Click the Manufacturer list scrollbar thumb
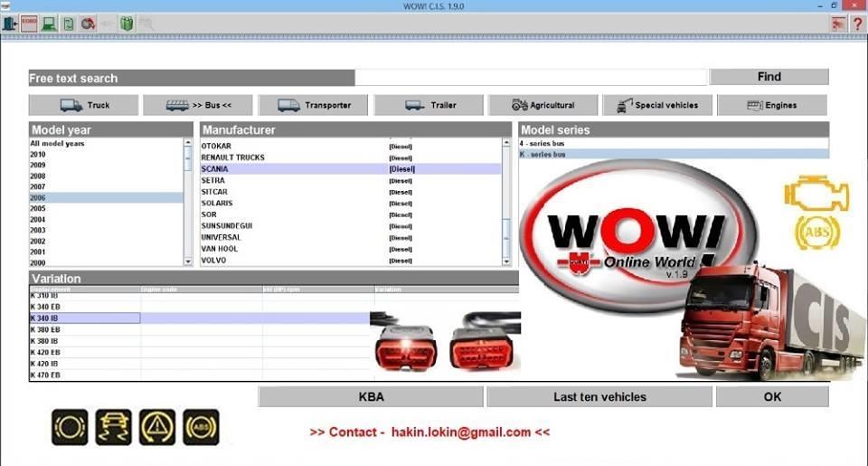 point(506,237)
